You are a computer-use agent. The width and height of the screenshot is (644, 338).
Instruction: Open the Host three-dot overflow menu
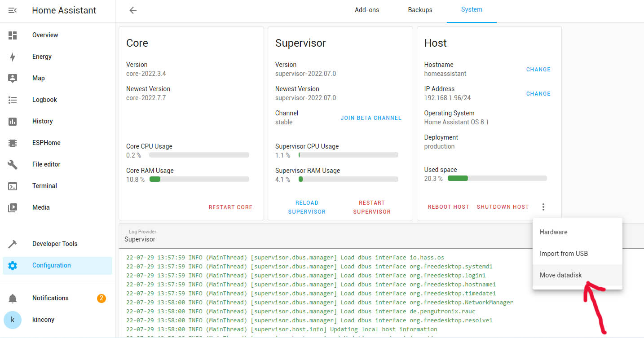coord(543,207)
